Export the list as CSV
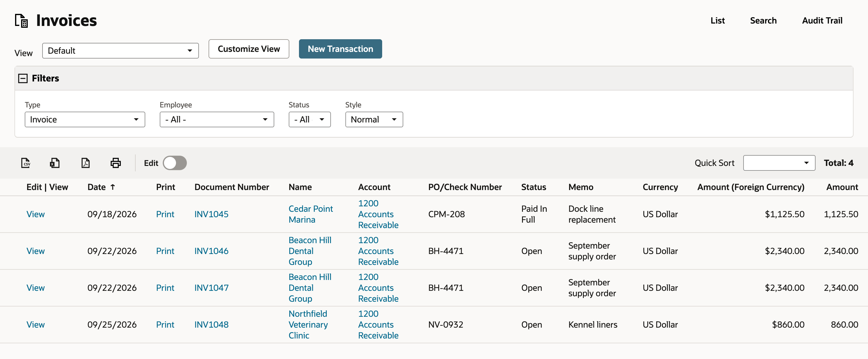 click(26, 163)
